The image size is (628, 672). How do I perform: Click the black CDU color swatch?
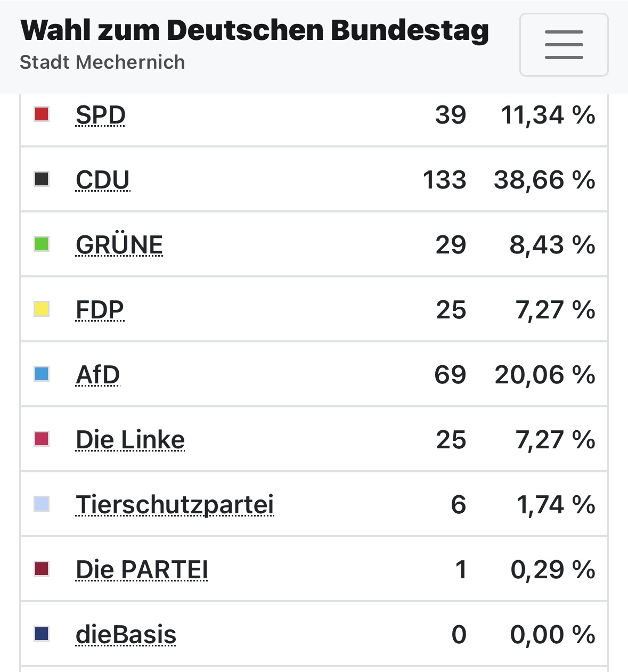click(x=42, y=179)
